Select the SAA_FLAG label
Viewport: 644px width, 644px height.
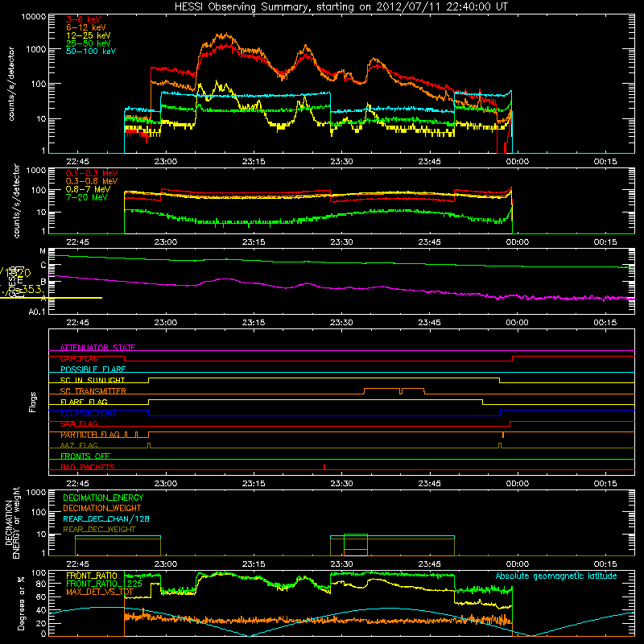(x=79, y=423)
